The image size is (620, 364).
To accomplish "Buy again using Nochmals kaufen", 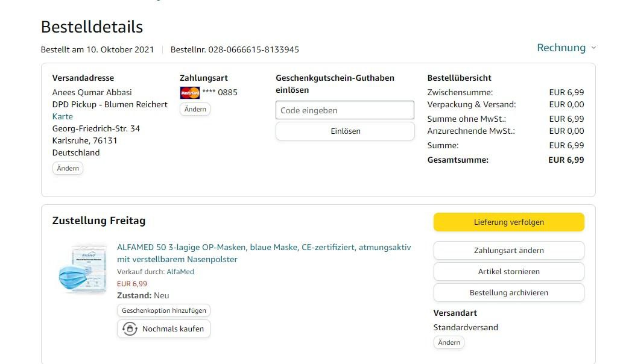I will [172, 329].
